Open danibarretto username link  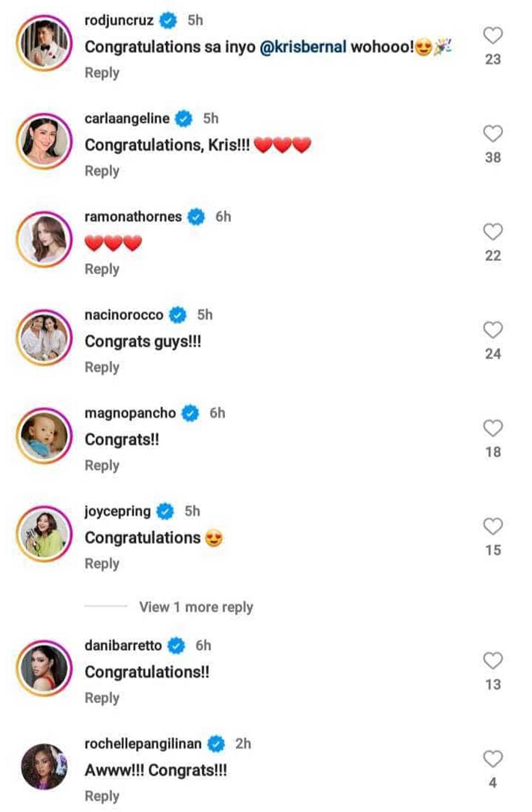coord(123,645)
